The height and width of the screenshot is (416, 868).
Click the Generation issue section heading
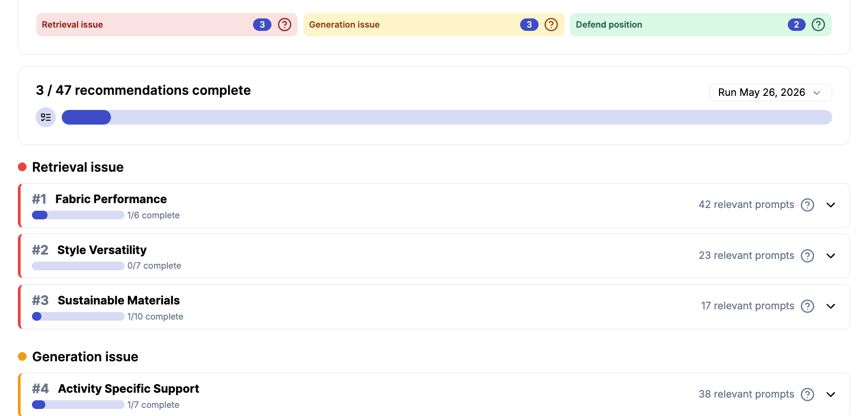tap(85, 357)
